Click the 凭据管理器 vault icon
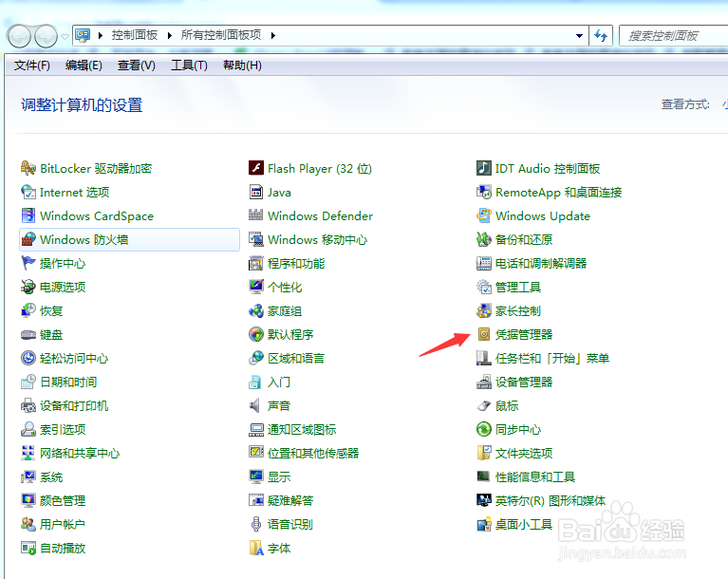Screen dimensions: 728x579 pyautogui.click(x=484, y=334)
